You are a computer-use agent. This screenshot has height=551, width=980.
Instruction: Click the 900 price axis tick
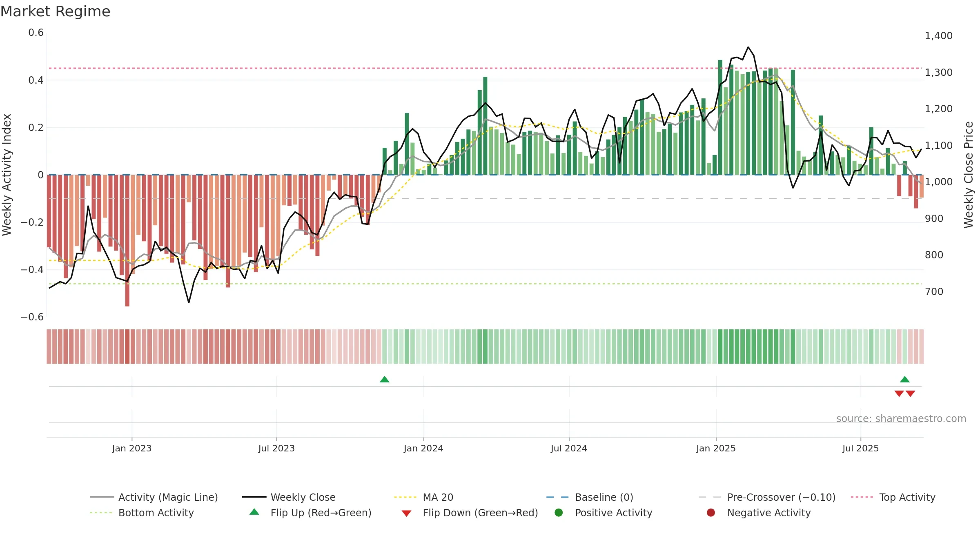934,219
